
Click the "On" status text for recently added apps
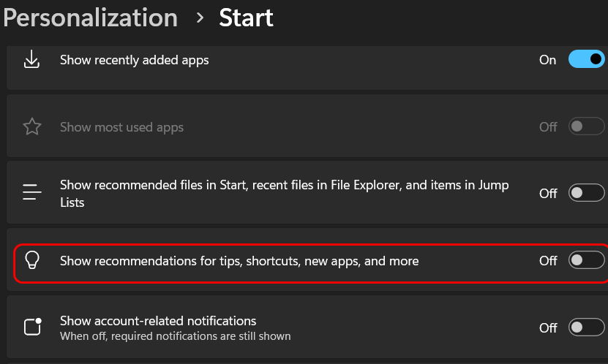[547, 60]
